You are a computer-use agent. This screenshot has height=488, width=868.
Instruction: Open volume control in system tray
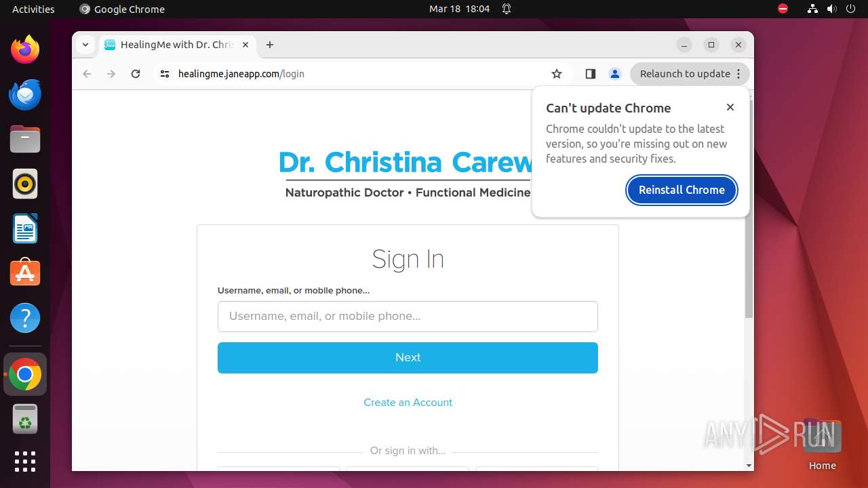click(832, 9)
